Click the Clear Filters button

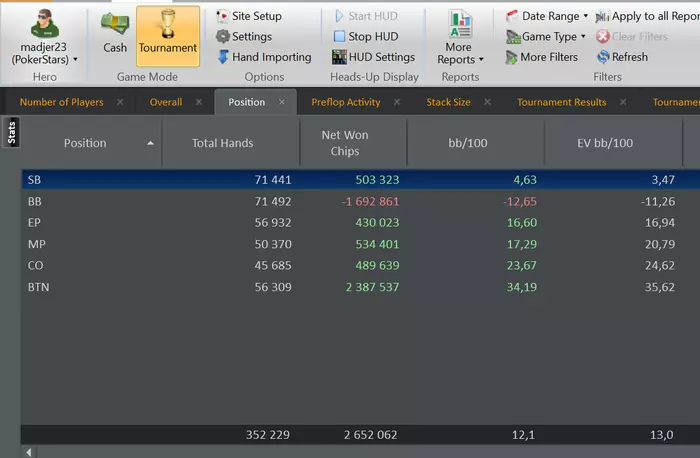632,37
